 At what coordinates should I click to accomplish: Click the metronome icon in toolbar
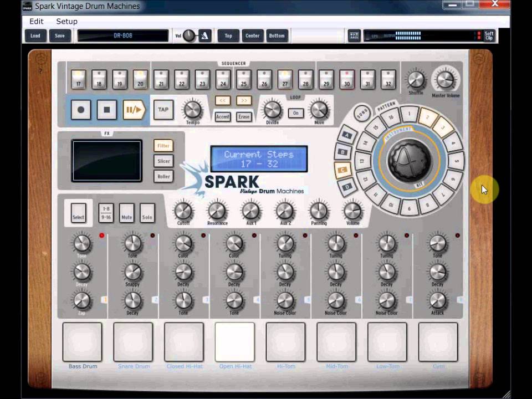pos(204,35)
